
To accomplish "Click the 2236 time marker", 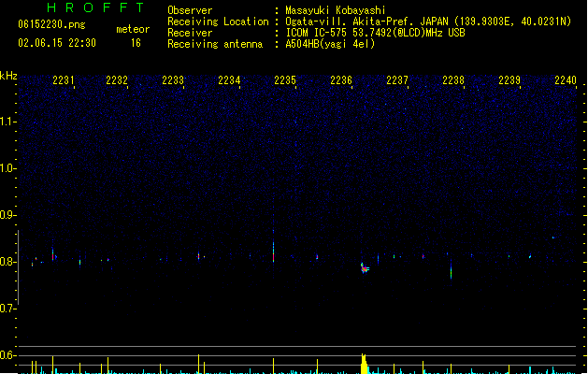I will 341,80.
